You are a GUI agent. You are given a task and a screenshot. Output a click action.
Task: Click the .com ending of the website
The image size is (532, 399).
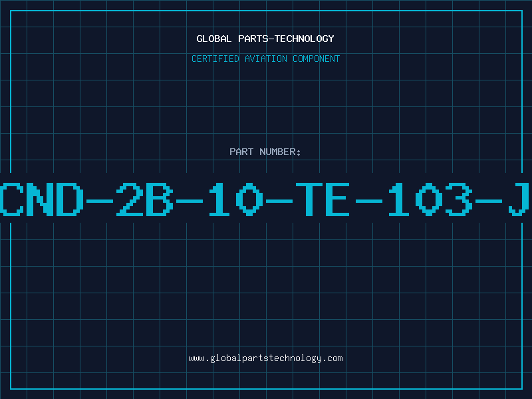pos(332,358)
